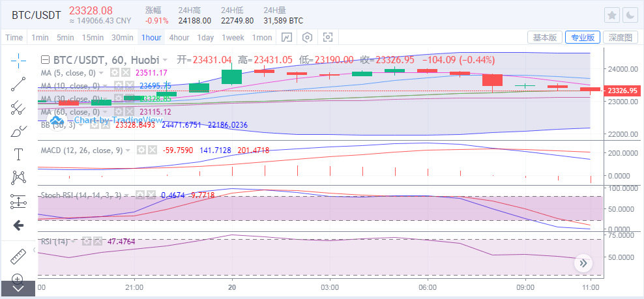Pick the brush drawing tool

(x=18, y=132)
